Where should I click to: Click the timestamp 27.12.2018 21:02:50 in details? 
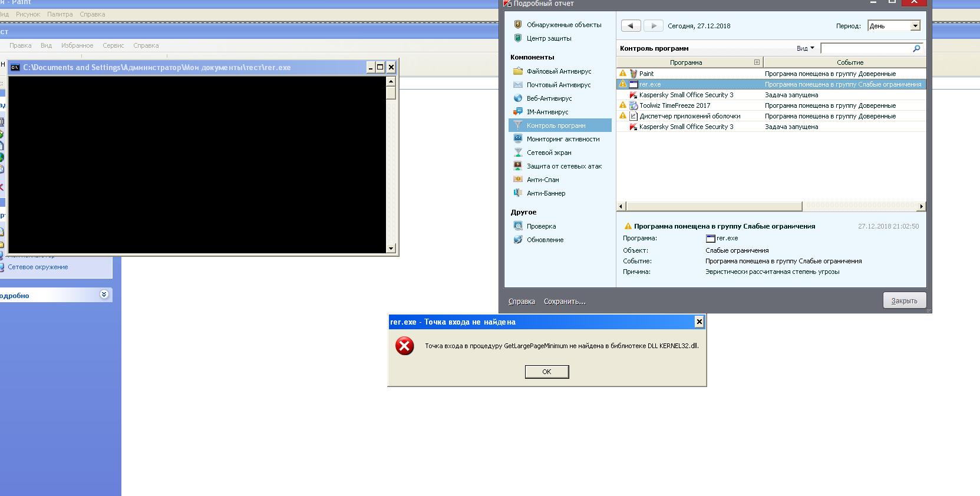[x=888, y=226]
